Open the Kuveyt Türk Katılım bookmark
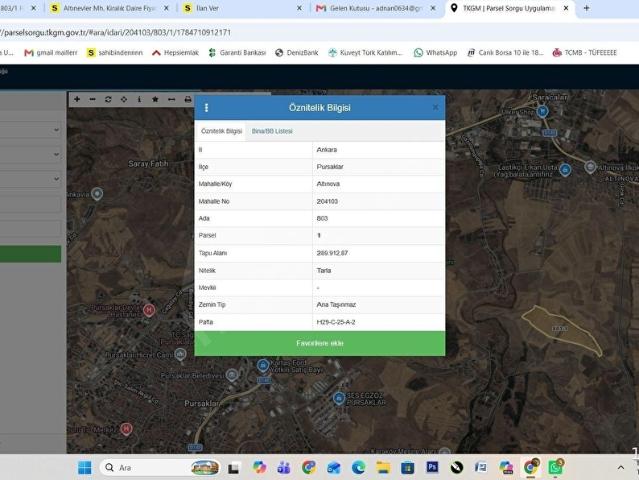The height and width of the screenshot is (480, 639). click(x=366, y=53)
